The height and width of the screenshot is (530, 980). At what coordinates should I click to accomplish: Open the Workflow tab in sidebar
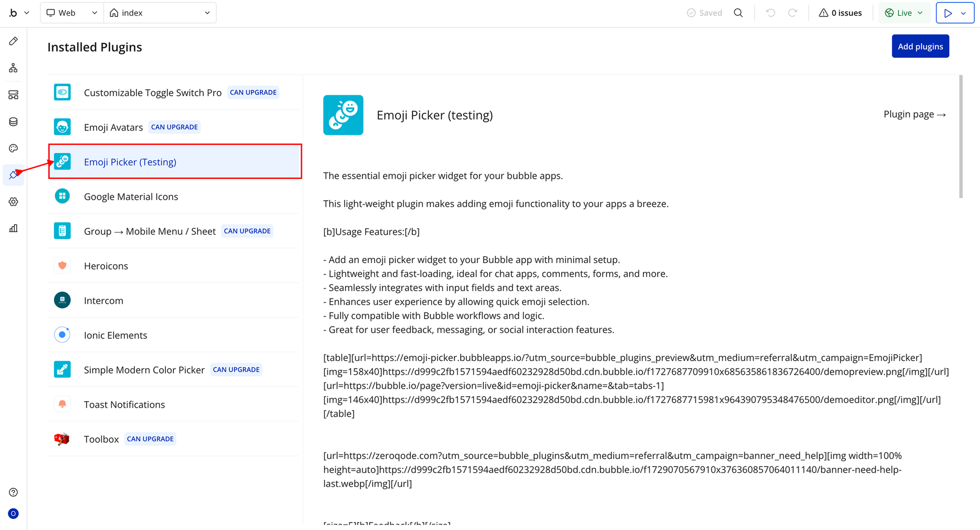coord(13,68)
